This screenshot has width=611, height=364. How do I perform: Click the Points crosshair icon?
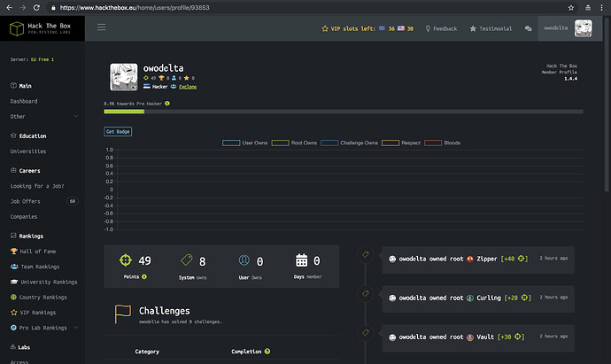click(126, 260)
